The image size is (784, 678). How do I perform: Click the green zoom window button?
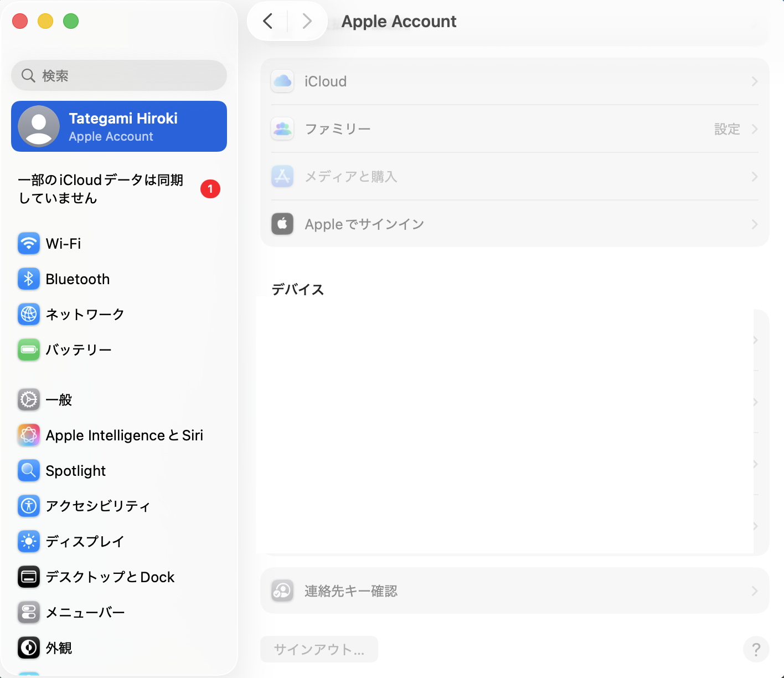click(x=71, y=21)
